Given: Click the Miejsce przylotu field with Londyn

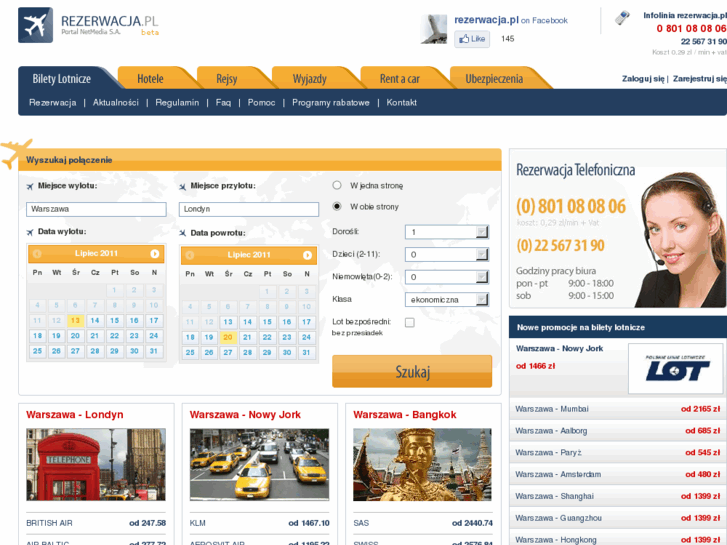Looking at the screenshot, I should point(249,209).
